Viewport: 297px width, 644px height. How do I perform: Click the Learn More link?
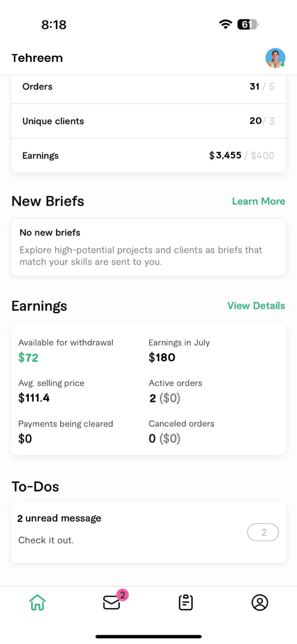(x=258, y=201)
